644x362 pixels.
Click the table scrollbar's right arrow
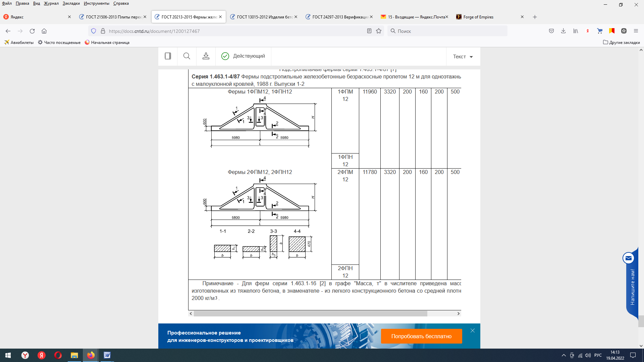pos(459,314)
